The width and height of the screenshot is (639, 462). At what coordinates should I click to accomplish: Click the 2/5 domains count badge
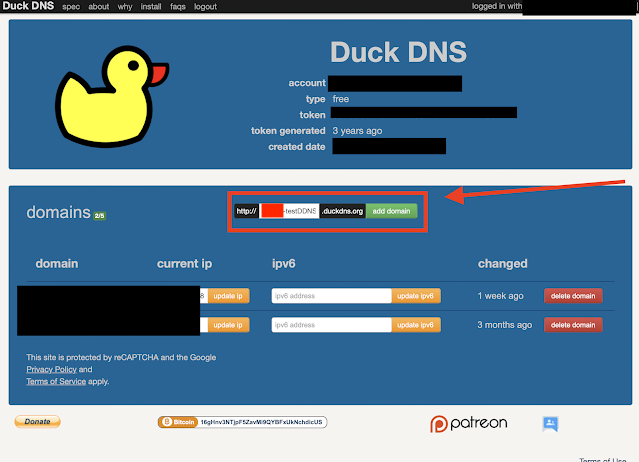99,216
